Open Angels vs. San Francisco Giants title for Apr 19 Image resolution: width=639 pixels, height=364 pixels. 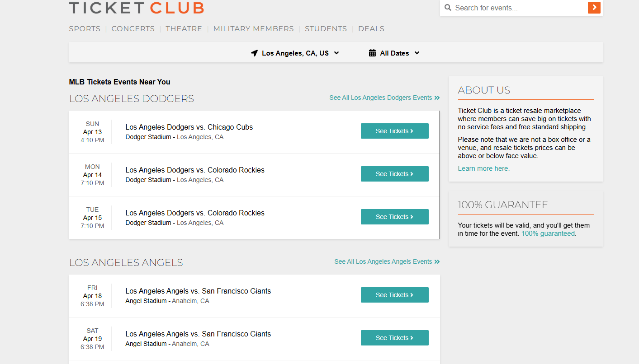(198, 334)
